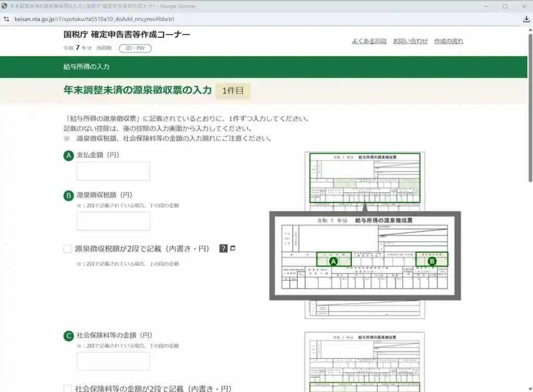Click the site info icon in address bar
This screenshot has height=392, width=533.
coord(6,19)
